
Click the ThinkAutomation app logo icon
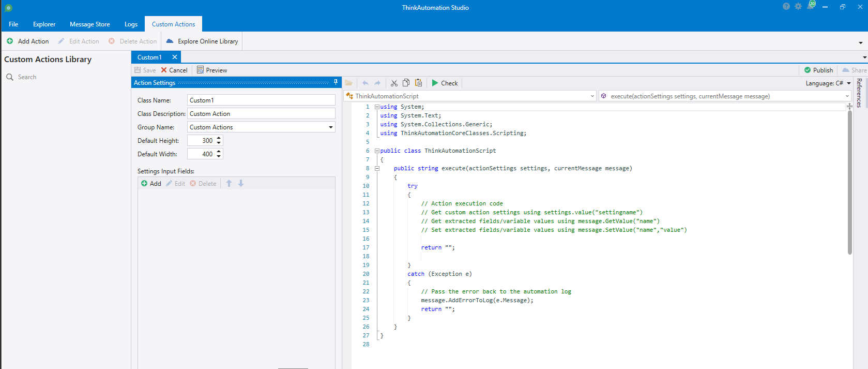point(8,8)
